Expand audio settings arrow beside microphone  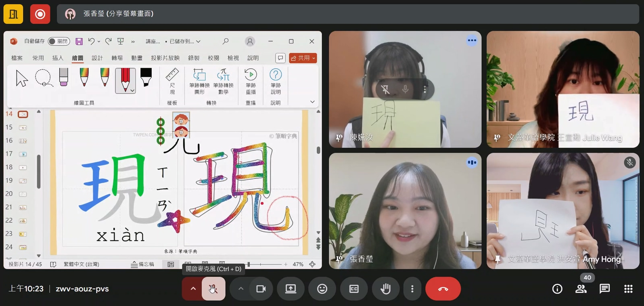coord(193,289)
